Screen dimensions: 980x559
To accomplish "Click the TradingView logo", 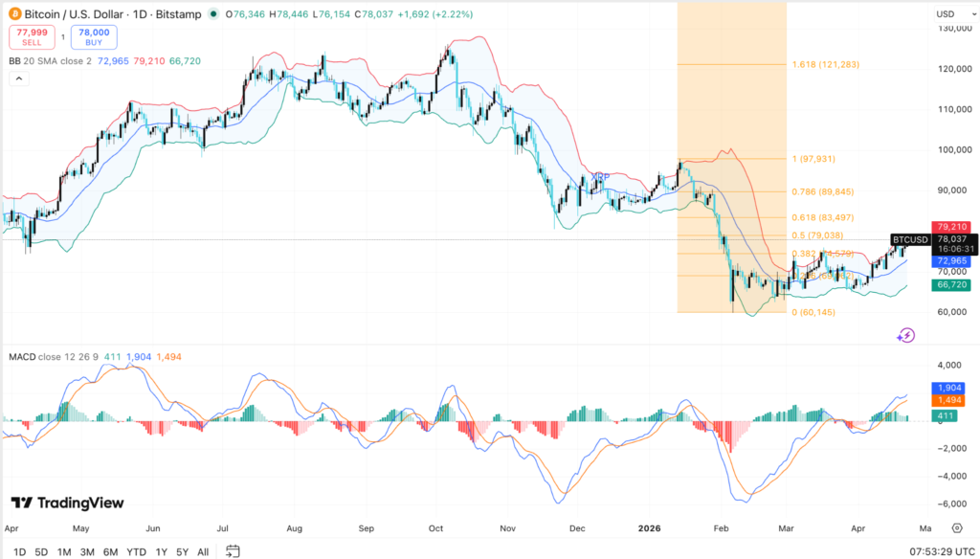I will [67, 503].
